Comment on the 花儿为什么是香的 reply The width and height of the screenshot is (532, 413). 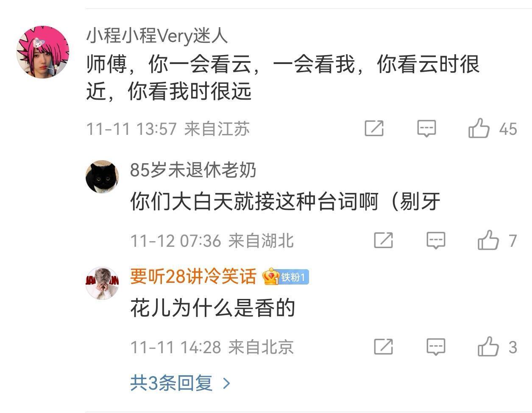(x=436, y=347)
